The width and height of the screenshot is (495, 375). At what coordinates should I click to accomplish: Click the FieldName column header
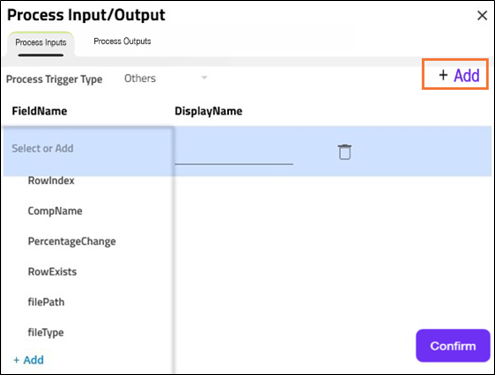(x=39, y=111)
